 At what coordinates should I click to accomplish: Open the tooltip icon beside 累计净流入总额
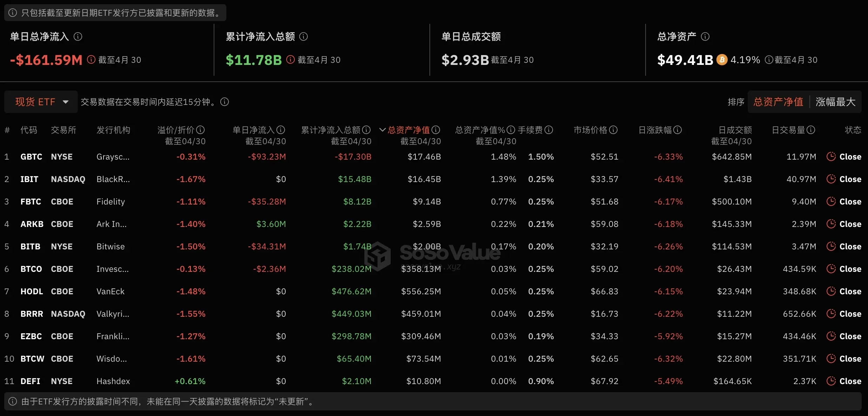(x=304, y=36)
